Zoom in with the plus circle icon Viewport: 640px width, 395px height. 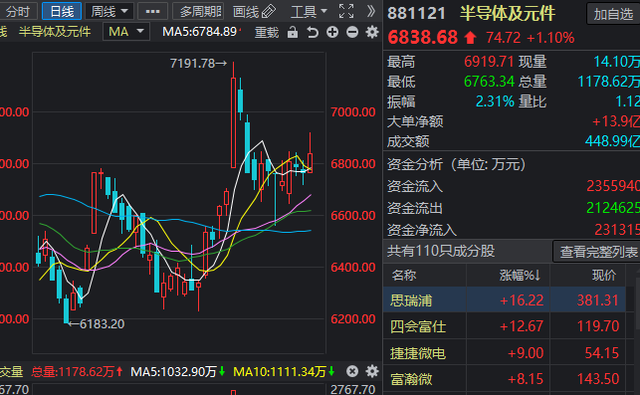tap(332, 32)
